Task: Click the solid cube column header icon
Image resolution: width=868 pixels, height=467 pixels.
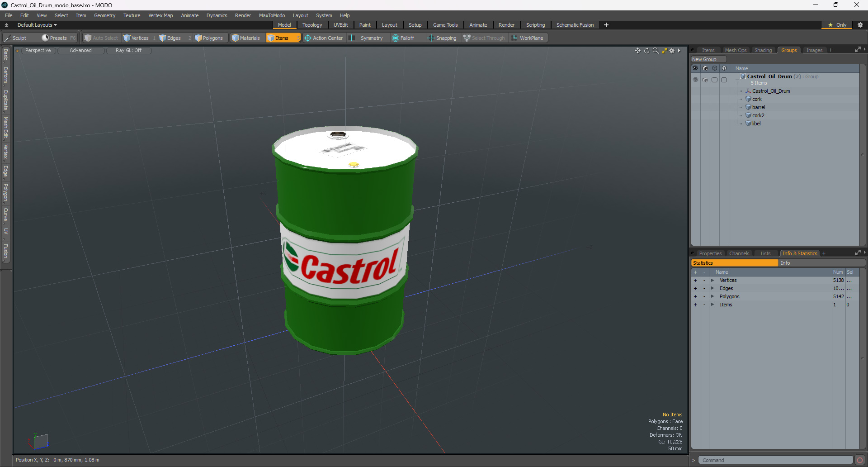Action: pos(724,68)
